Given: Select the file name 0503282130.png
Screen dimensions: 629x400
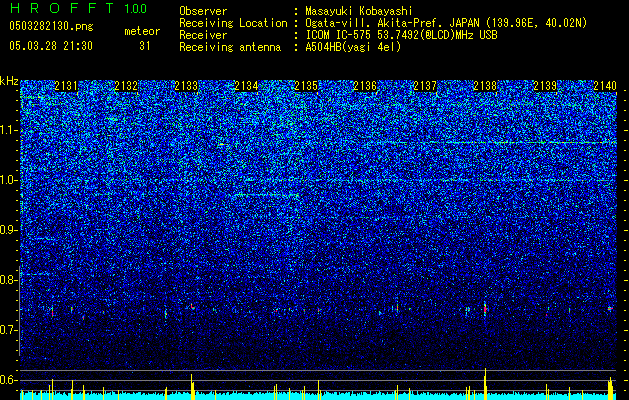Looking at the screenshot, I should pos(51,26).
